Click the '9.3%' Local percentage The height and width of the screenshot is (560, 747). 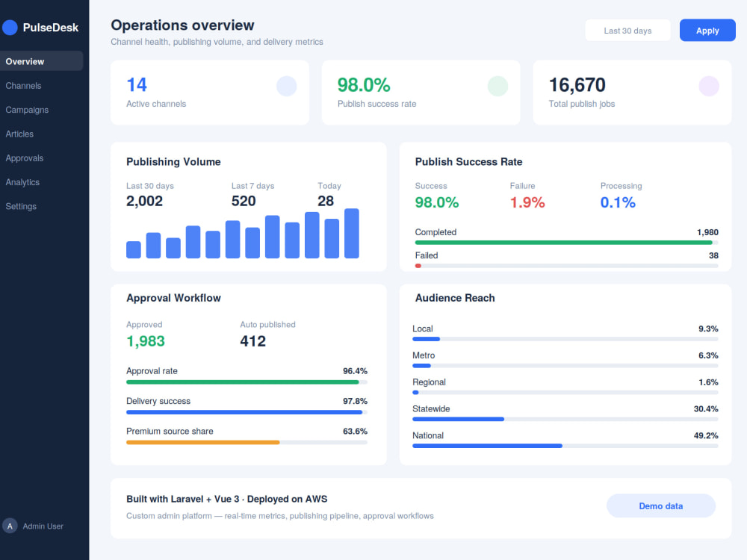(708, 329)
